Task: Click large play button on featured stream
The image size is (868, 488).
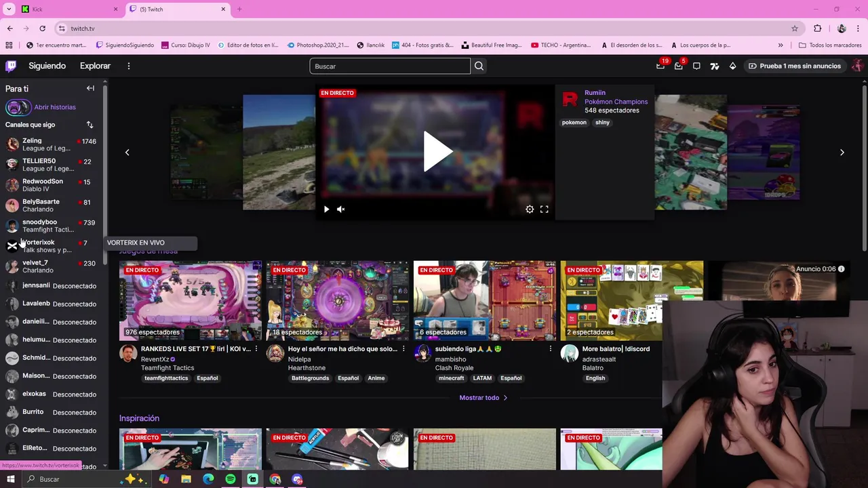Action: pyautogui.click(x=437, y=152)
